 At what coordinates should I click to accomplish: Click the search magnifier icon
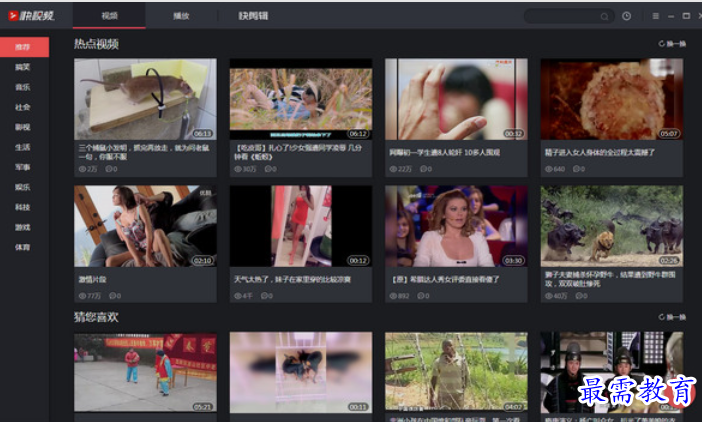click(604, 17)
